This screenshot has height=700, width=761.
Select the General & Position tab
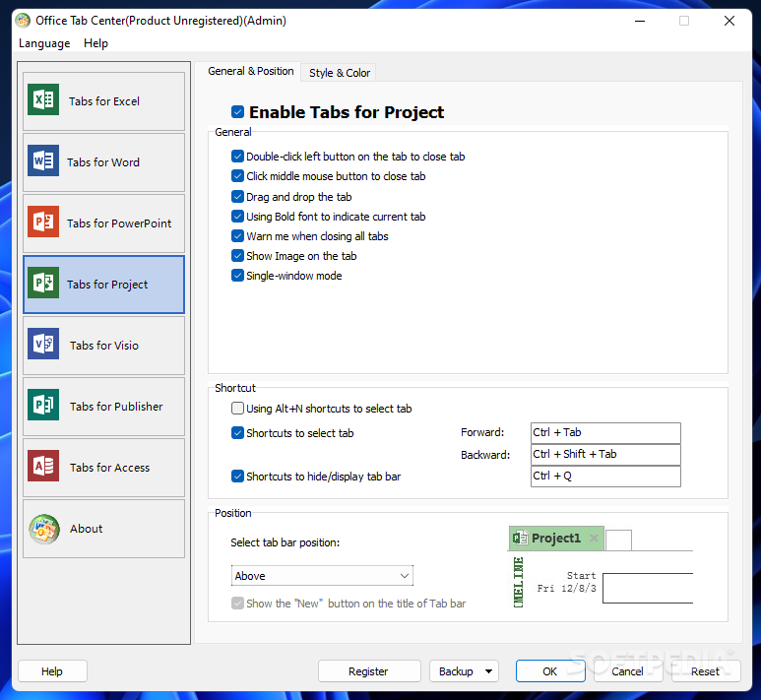pyautogui.click(x=250, y=71)
